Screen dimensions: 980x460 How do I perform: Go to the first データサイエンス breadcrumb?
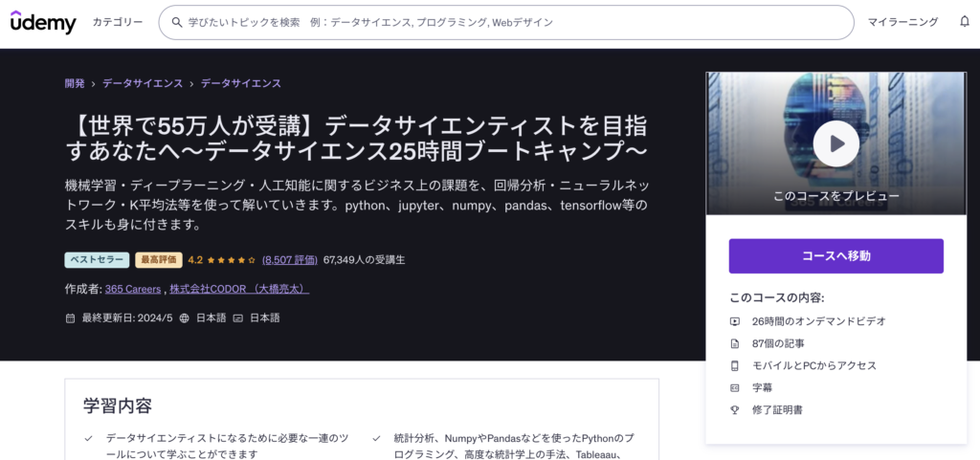pyautogui.click(x=142, y=83)
